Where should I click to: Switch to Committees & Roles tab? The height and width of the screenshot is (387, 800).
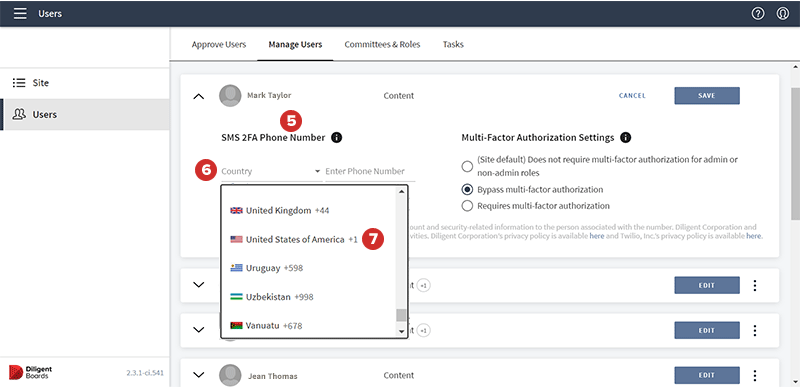pos(382,44)
